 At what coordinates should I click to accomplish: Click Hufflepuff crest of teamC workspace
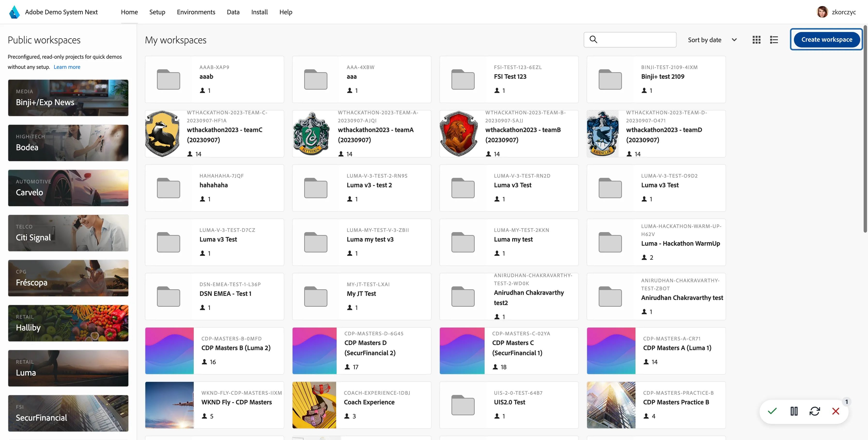tap(163, 134)
